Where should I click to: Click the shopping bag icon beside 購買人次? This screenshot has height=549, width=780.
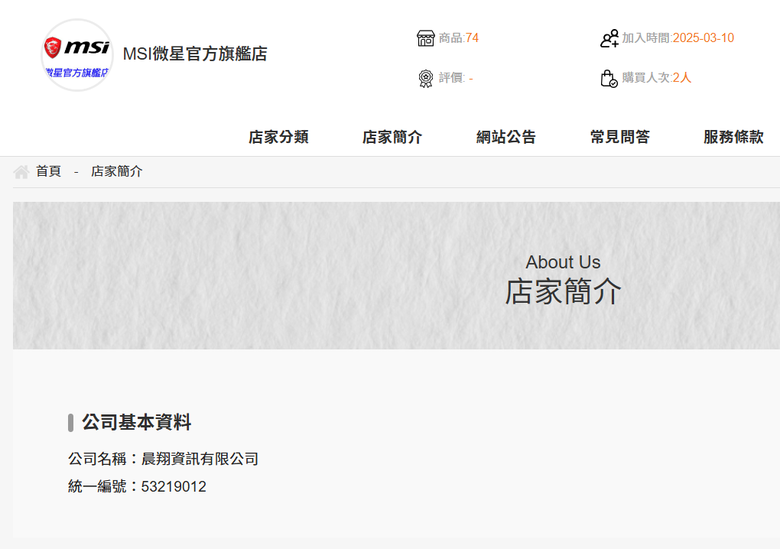point(609,79)
